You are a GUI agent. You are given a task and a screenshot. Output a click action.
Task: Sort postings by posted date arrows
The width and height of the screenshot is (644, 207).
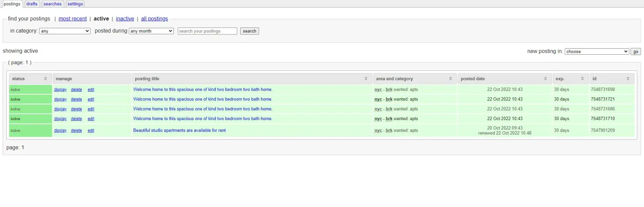pos(545,79)
